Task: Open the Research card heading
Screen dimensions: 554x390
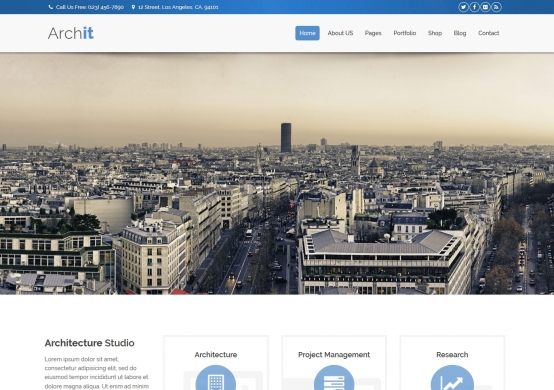Action: [x=452, y=355]
